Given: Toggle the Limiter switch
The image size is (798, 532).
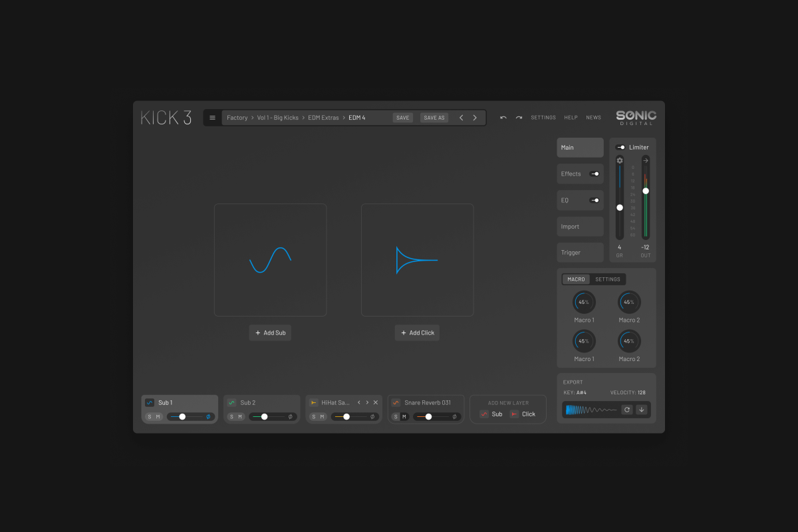Looking at the screenshot, I should click(x=620, y=148).
